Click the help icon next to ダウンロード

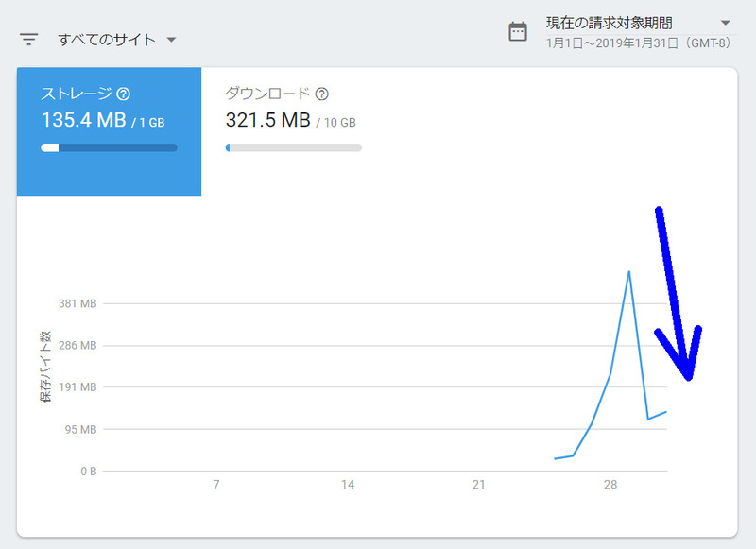[x=322, y=94]
